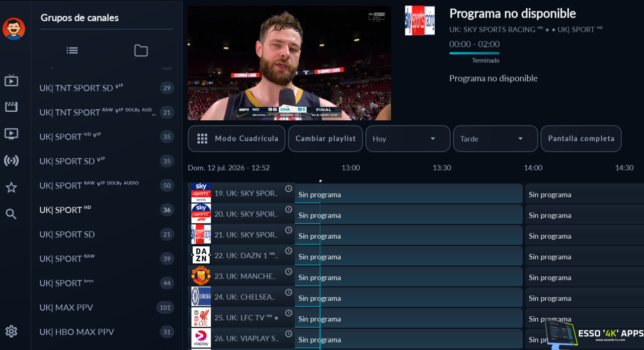
Task: Click 14:00 Sin programa block on channel 19
Action: [x=585, y=193]
